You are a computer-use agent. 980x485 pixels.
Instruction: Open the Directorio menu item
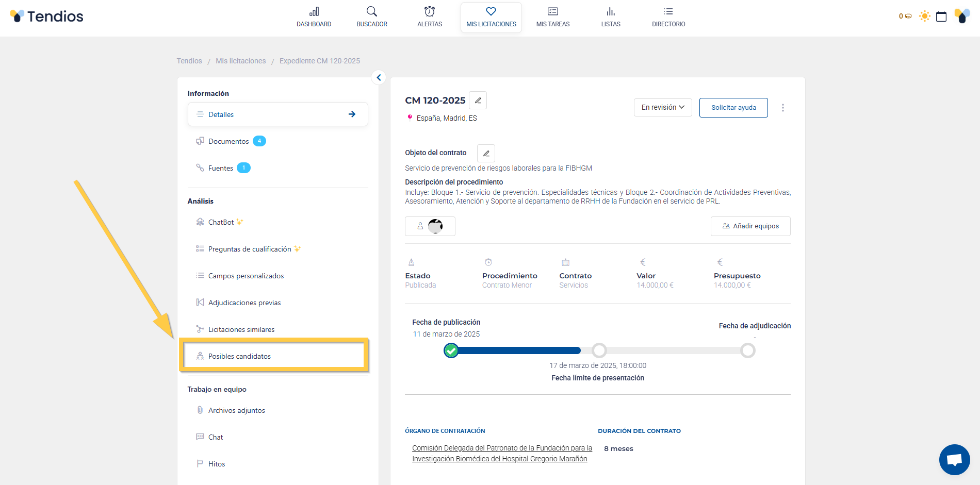click(668, 17)
